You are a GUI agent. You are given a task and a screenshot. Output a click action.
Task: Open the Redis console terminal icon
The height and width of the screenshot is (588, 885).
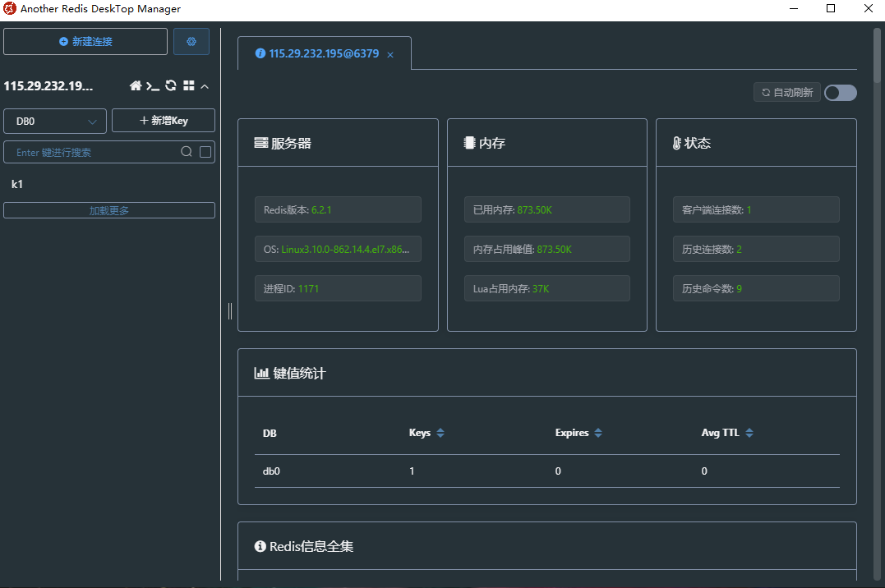coord(152,85)
